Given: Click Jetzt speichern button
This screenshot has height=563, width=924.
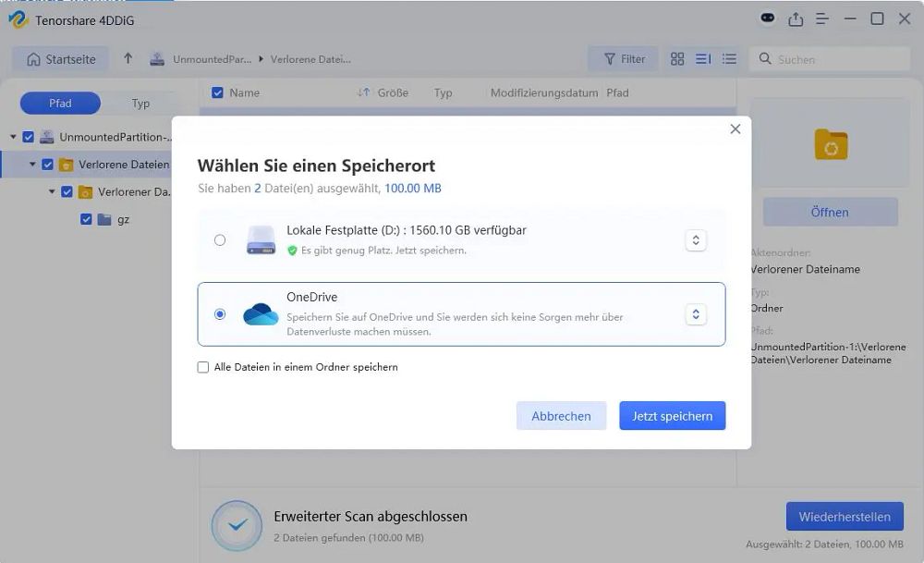Looking at the screenshot, I should pos(672,416).
